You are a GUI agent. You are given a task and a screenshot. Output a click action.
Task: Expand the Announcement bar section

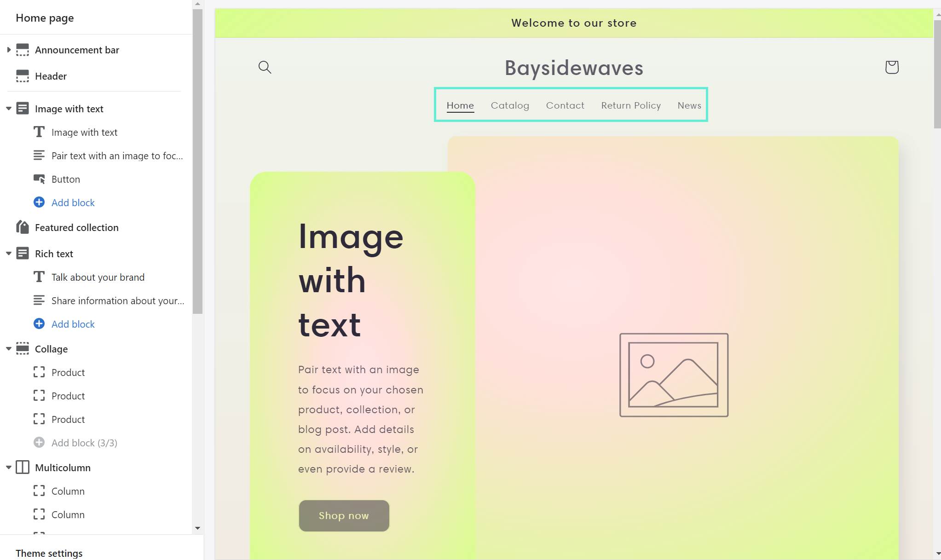[9, 50]
